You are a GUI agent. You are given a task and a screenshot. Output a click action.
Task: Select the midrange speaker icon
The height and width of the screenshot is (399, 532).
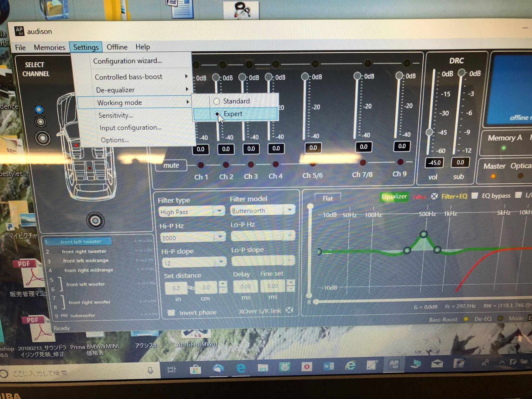click(x=41, y=122)
